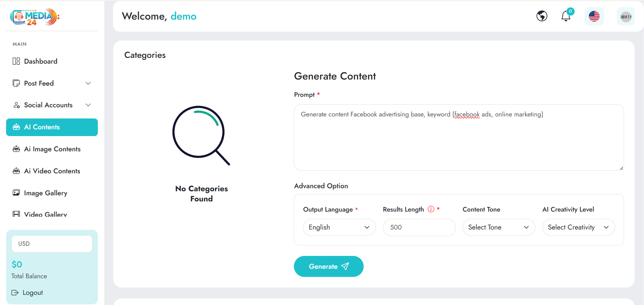Click the Image Gallery picture icon
Screen dimensions: 644x305
tap(16, 193)
